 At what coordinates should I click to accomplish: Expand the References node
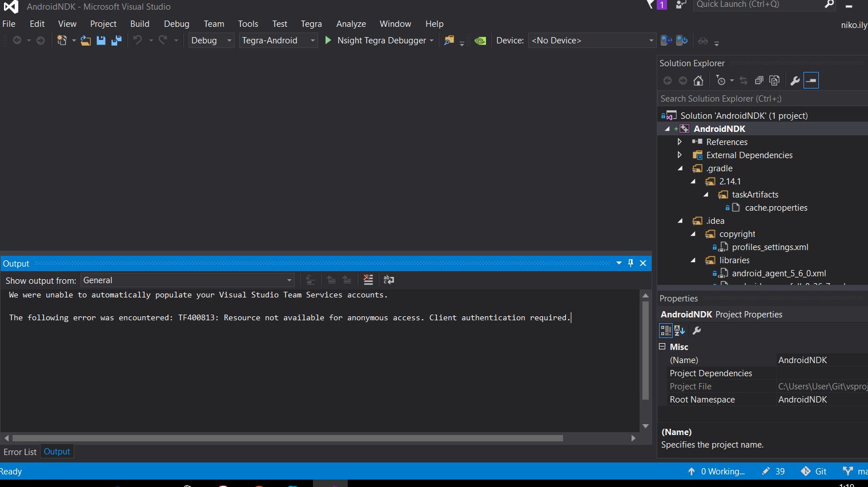click(x=679, y=142)
